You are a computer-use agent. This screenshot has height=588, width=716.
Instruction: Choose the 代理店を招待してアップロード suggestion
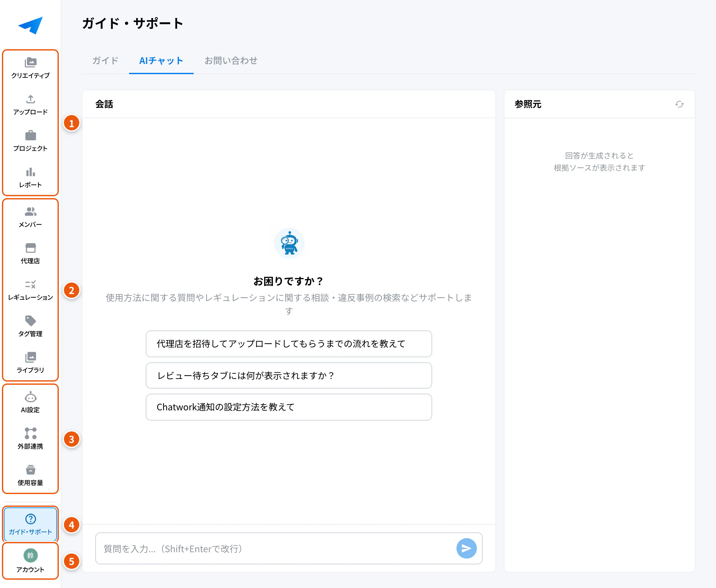(x=289, y=344)
